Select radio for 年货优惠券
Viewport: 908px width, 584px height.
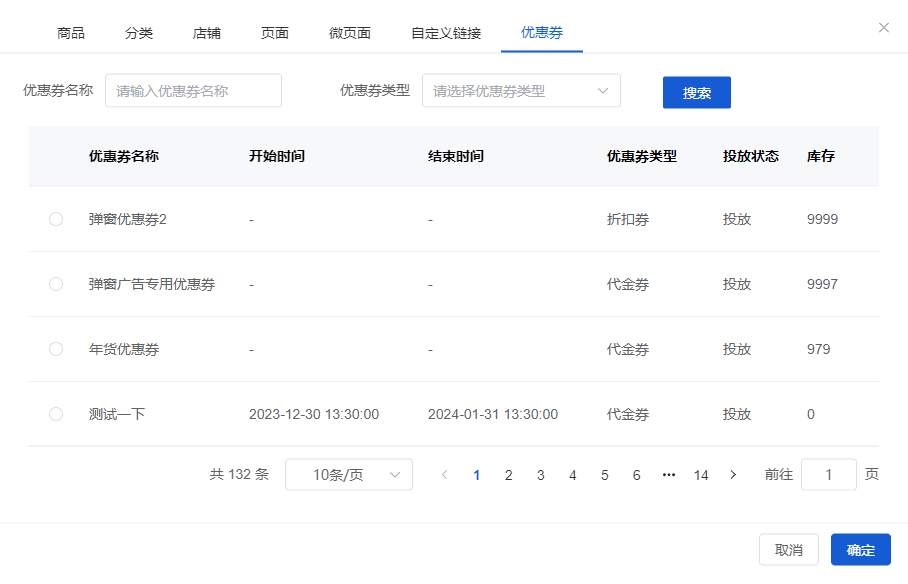tap(56, 349)
